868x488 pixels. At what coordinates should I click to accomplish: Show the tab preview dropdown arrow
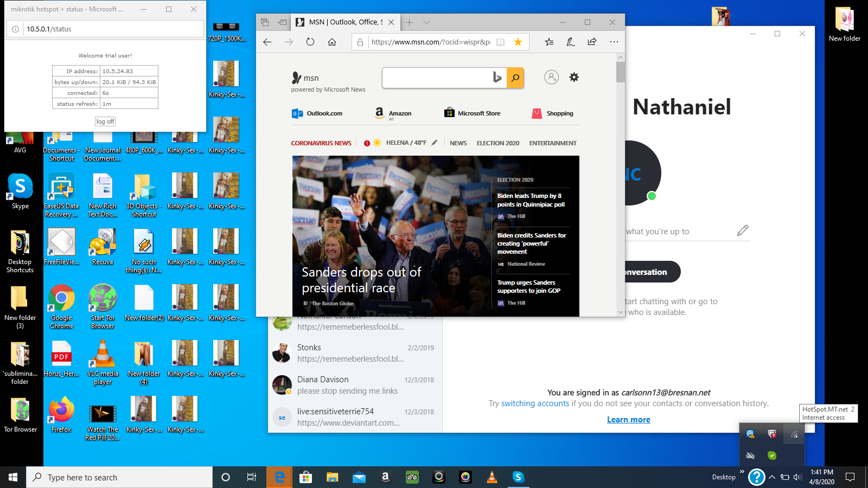pyautogui.click(x=427, y=22)
